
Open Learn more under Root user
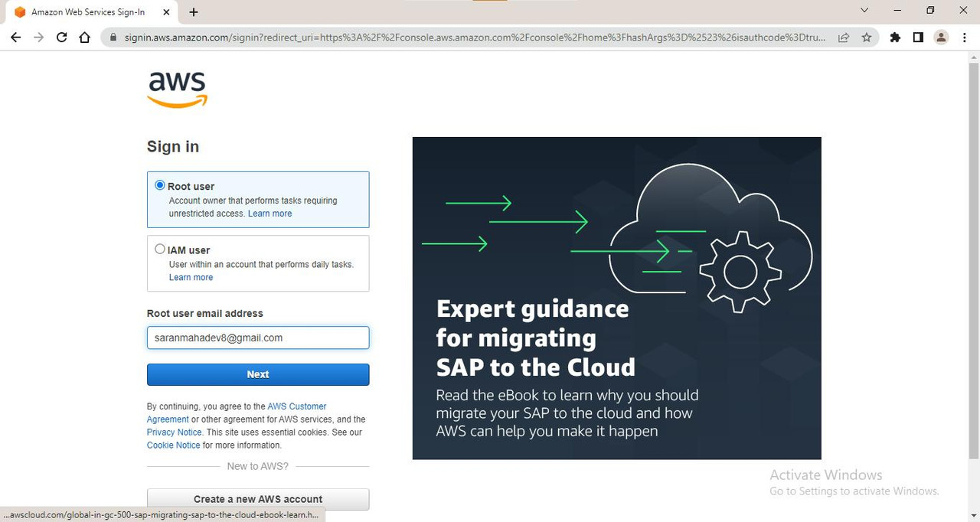[x=269, y=214]
